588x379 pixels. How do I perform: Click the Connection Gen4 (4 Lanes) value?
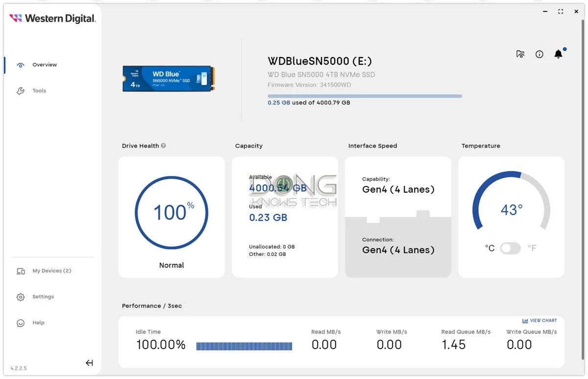(x=398, y=250)
